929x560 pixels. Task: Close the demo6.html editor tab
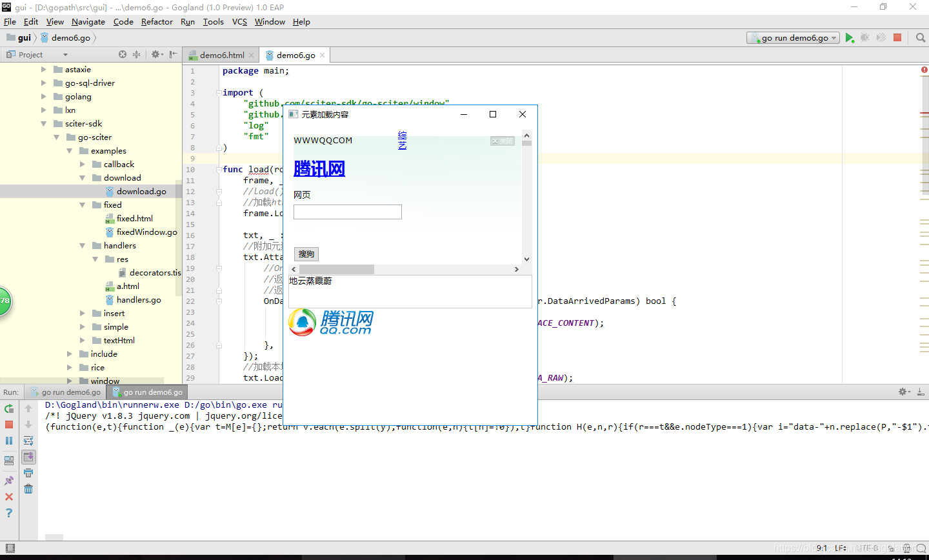[x=252, y=55]
